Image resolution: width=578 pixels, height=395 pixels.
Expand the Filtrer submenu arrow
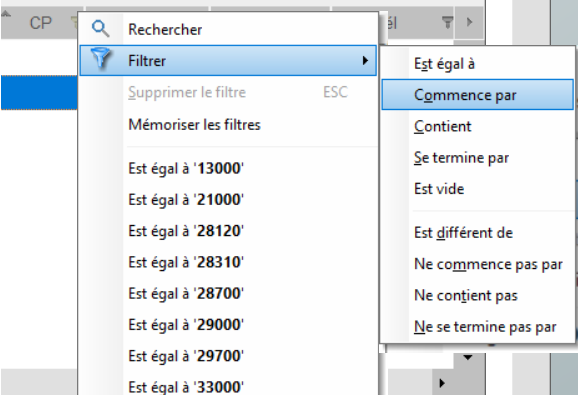coord(365,60)
